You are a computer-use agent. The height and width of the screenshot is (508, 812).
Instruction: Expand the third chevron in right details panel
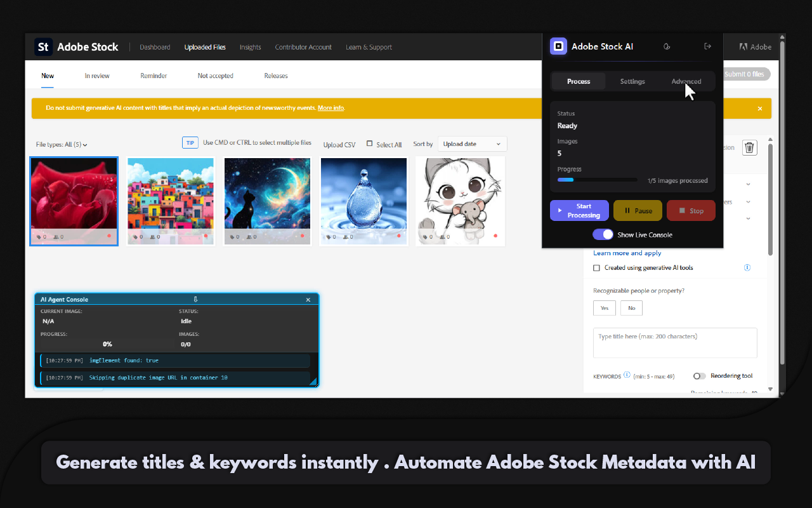click(x=748, y=218)
